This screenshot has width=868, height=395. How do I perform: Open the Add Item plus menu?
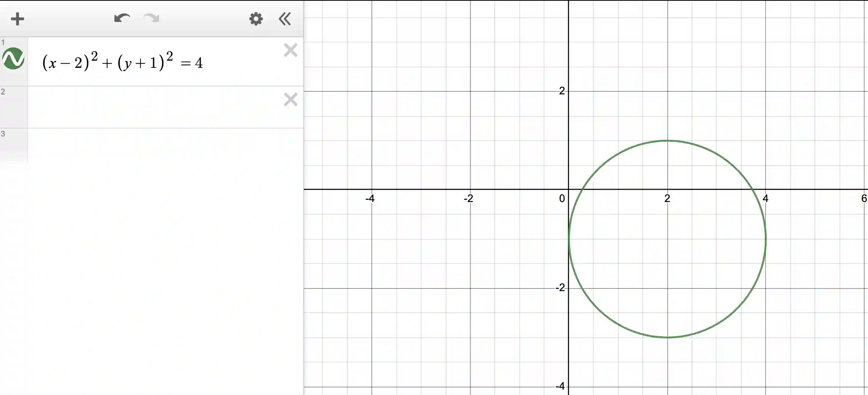point(17,19)
